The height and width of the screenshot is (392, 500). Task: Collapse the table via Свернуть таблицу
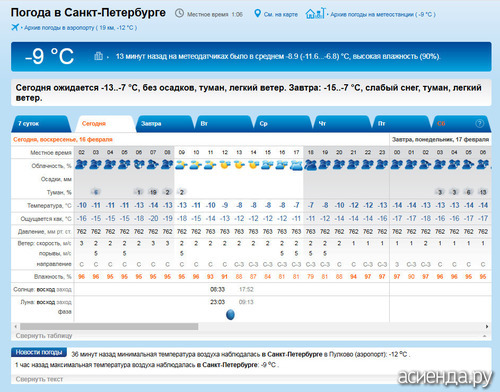44,336
